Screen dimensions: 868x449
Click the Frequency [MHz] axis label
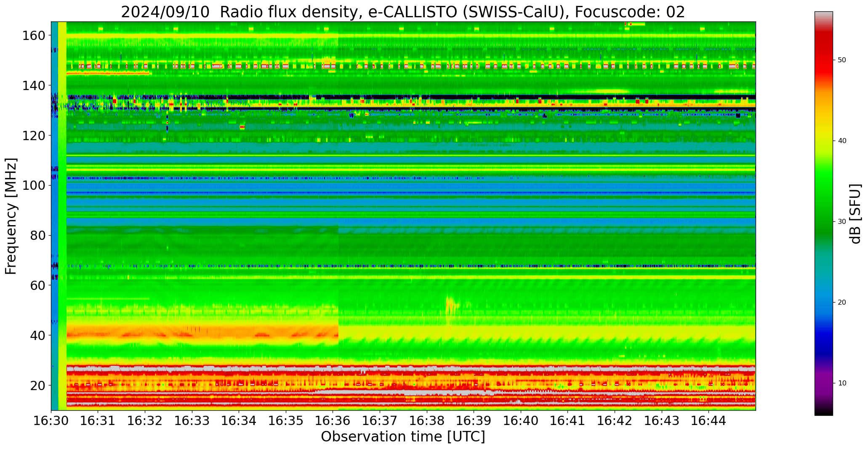click(11, 216)
